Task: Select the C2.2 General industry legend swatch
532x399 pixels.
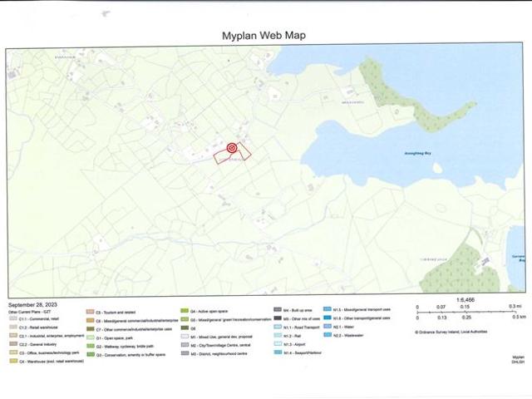Action: tap(13, 344)
